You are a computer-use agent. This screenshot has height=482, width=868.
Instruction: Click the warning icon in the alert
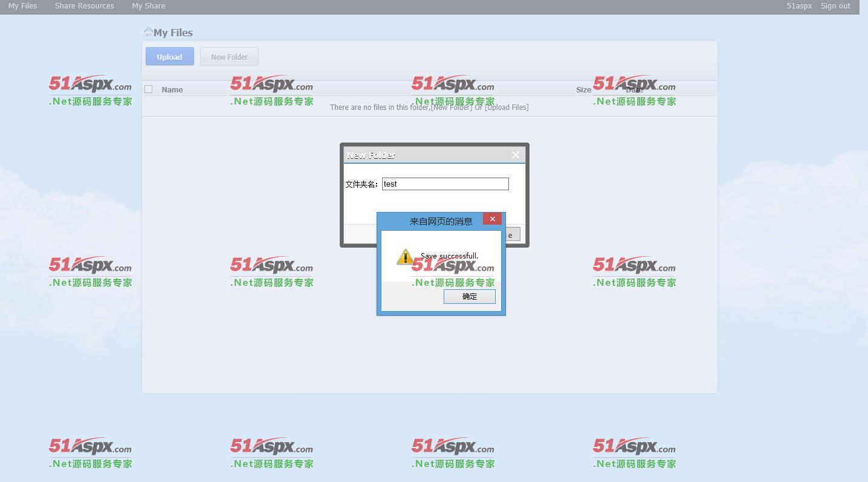click(x=404, y=257)
